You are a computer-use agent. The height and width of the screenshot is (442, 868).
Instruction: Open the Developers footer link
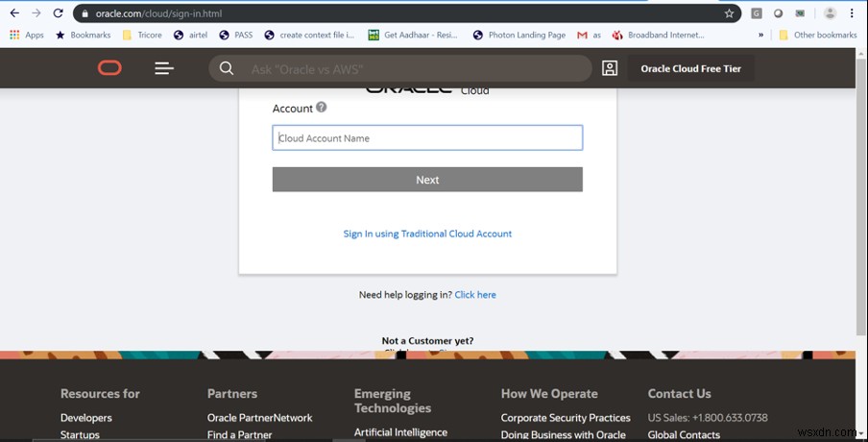pyautogui.click(x=86, y=418)
